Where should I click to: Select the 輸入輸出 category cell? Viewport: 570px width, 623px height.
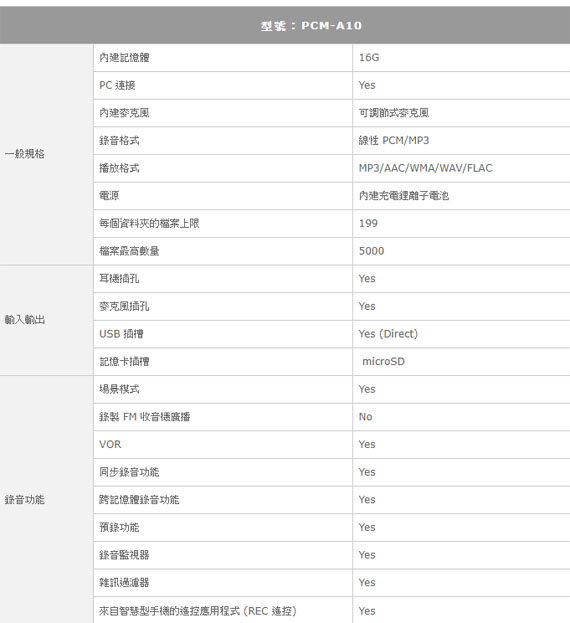pos(46,320)
